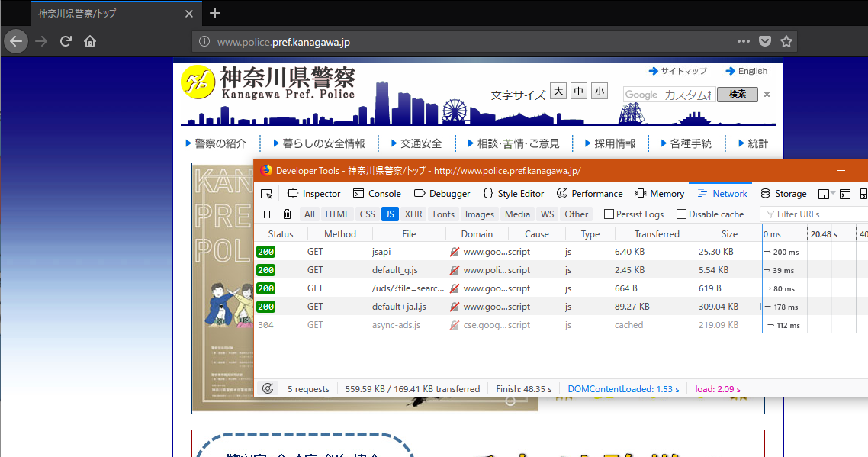Switch to Storage tab
The height and width of the screenshot is (457, 868).
783,194
